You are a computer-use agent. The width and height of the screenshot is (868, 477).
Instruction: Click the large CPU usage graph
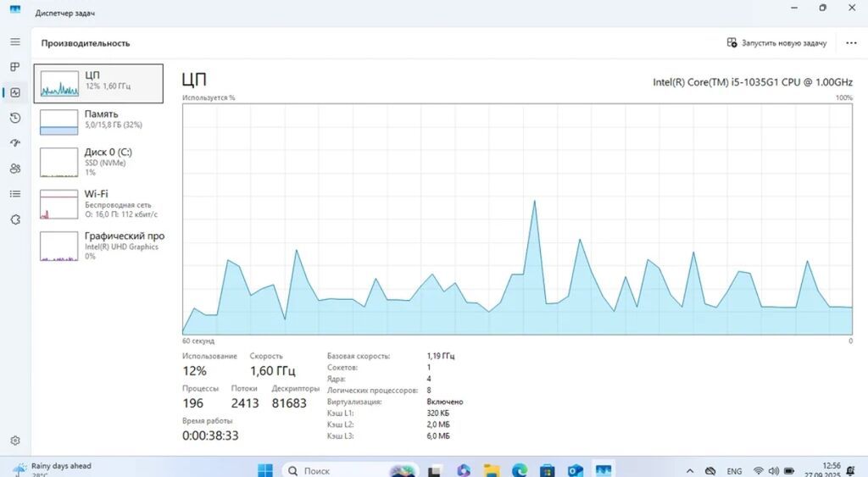[518, 219]
